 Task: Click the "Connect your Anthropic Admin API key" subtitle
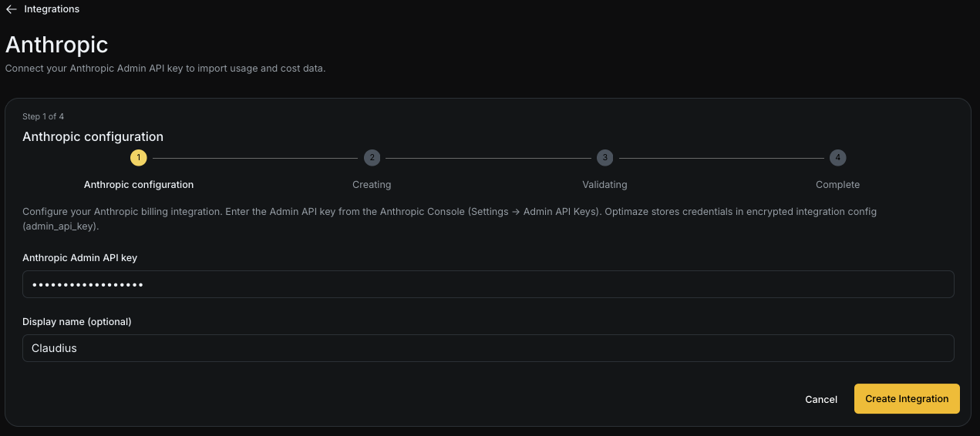coord(166,69)
